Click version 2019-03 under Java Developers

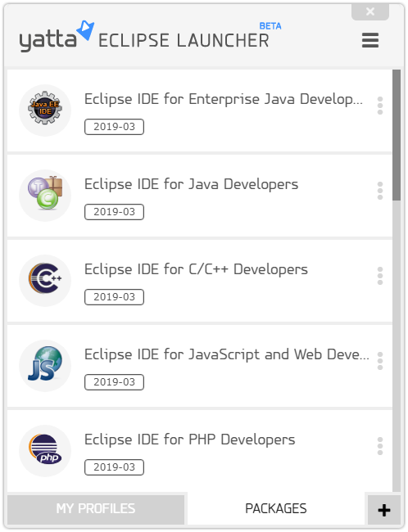[114, 212]
